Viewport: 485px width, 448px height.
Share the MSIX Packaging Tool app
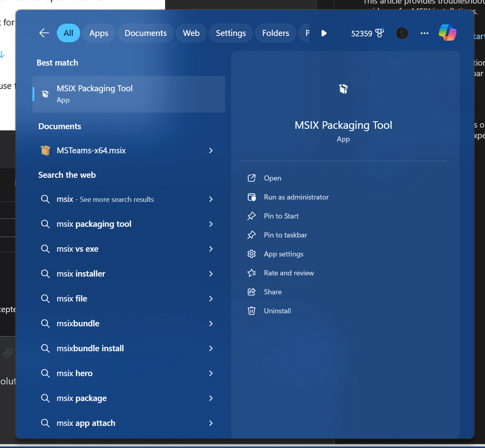(x=344, y=292)
